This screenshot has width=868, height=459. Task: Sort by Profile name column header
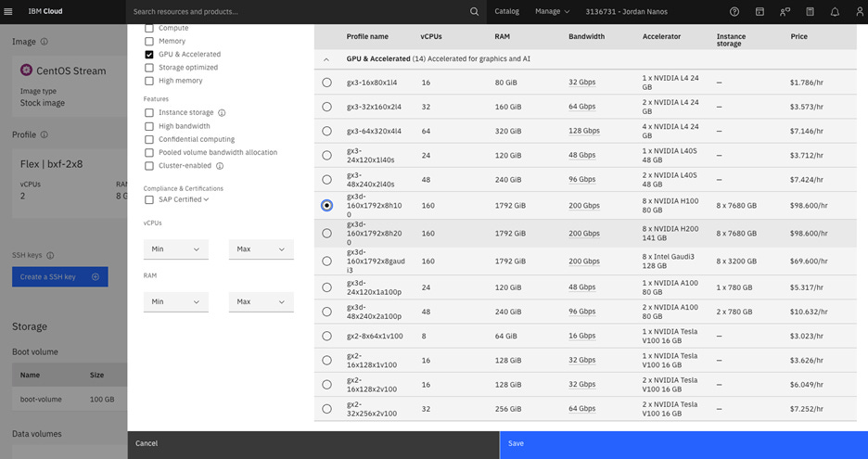click(x=367, y=36)
